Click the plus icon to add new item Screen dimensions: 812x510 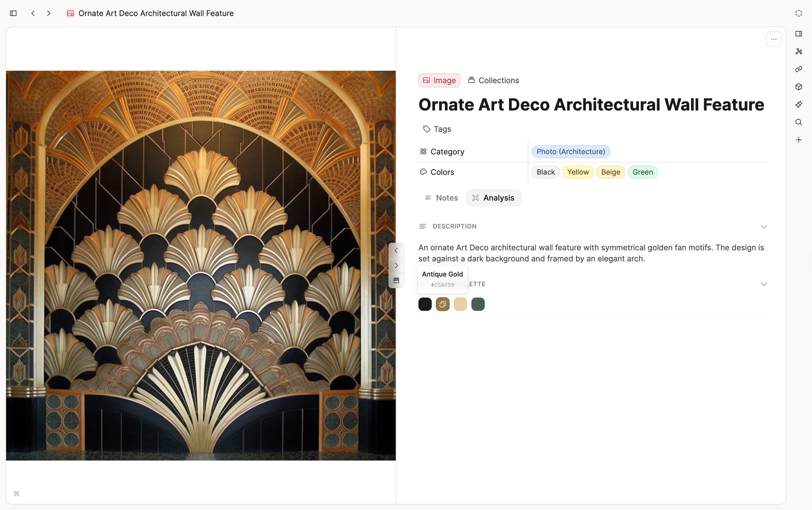tap(799, 140)
